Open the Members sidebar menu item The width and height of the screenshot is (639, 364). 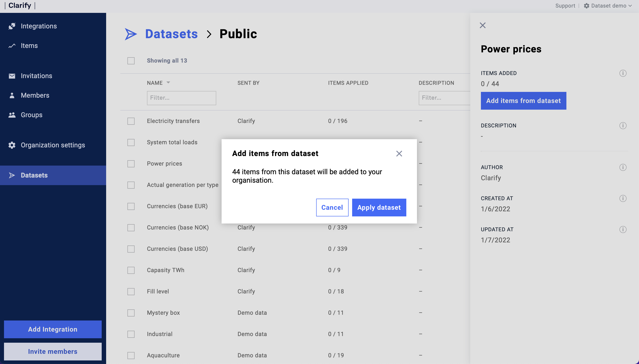click(35, 95)
